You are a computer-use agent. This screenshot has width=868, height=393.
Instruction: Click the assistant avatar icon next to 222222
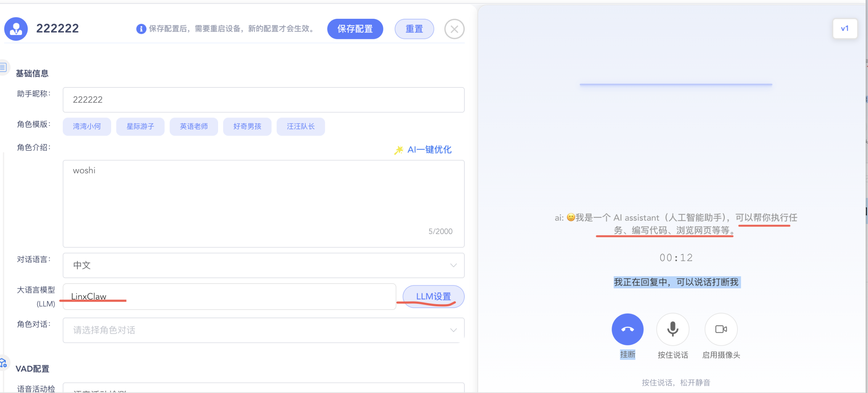point(16,29)
